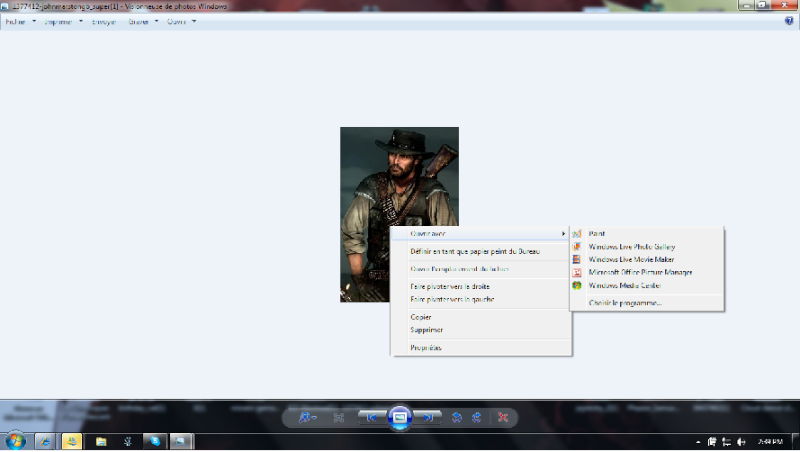The image size is (800, 452).
Task: Open the Fichier menu
Action: point(20,21)
